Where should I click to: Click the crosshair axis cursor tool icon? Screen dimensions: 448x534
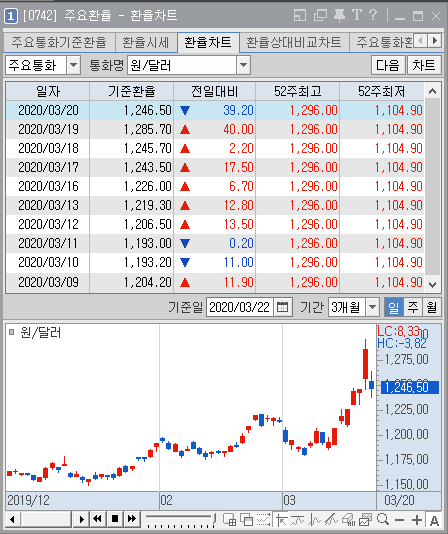click(282, 520)
